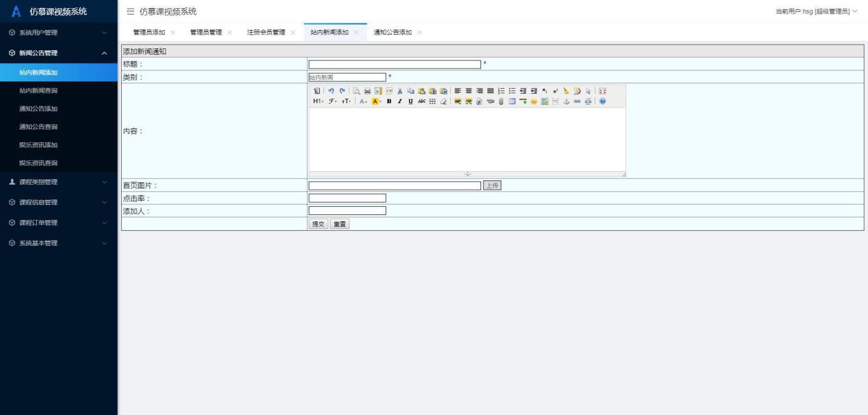
Task: Click the 上传 upload button
Action: pyautogui.click(x=492, y=185)
